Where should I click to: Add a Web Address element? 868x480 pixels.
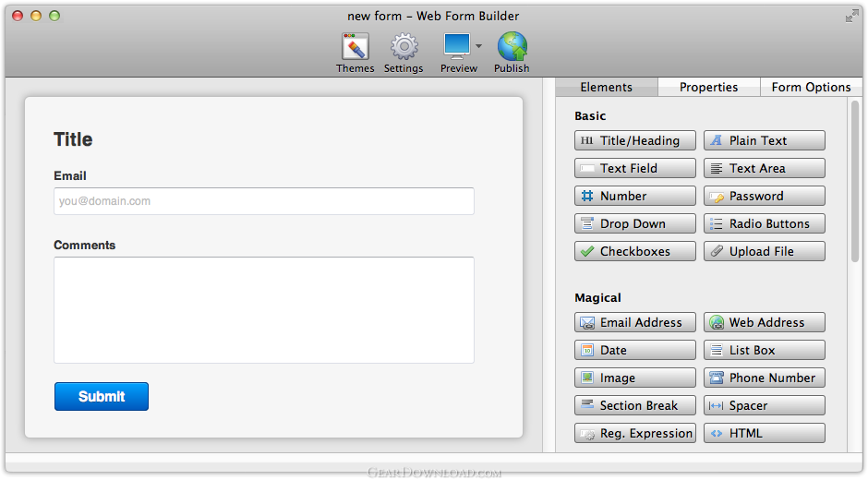click(765, 322)
